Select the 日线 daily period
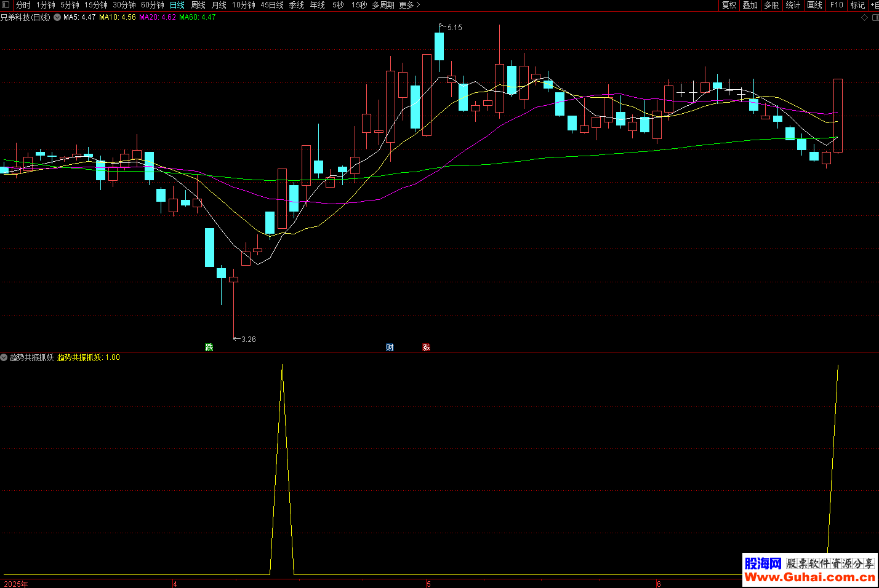Viewport: 879px width, 588px height. click(x=177, y=5)
